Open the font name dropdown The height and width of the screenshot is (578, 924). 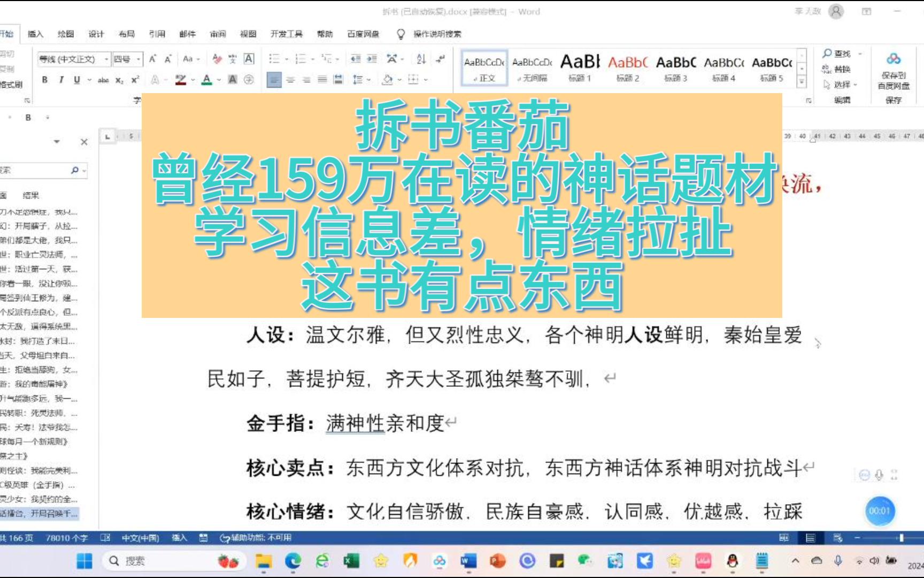[107, 59]
